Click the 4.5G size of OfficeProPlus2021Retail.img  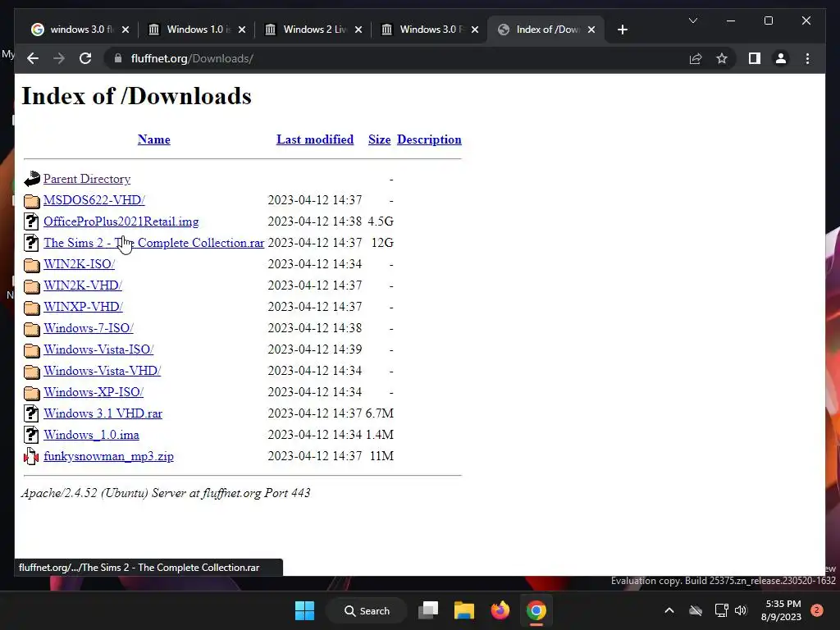coord(381,221)
